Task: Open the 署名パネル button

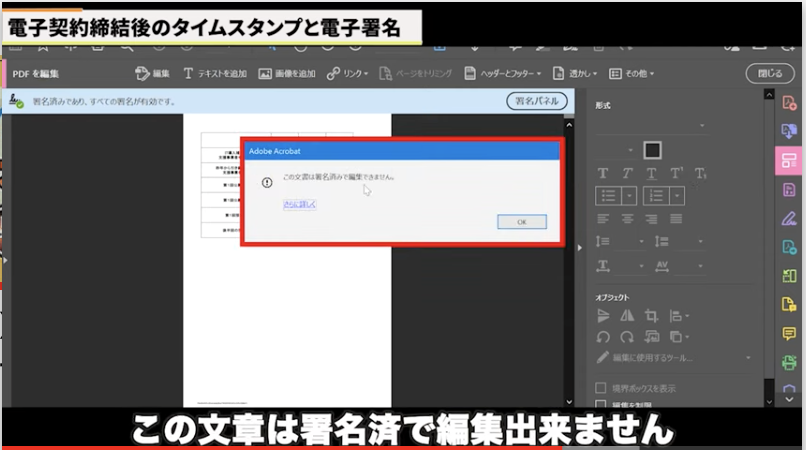Action: (x=536, y=101)
